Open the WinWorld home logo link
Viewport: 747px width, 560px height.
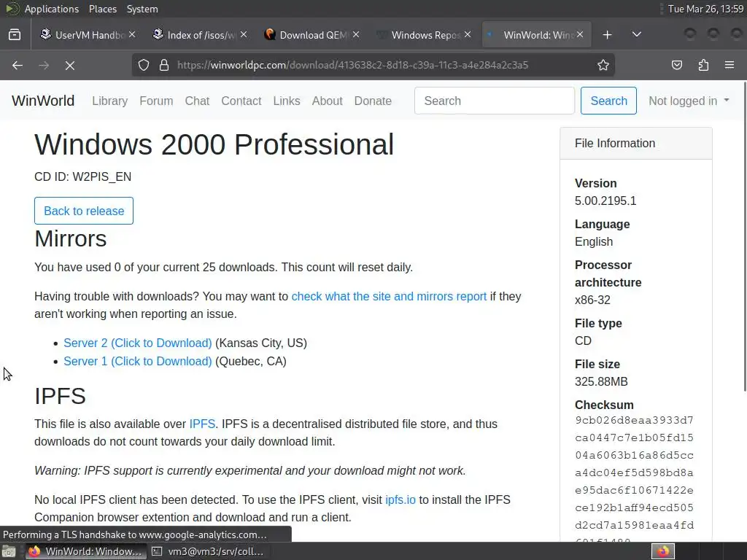pos(43,101)
